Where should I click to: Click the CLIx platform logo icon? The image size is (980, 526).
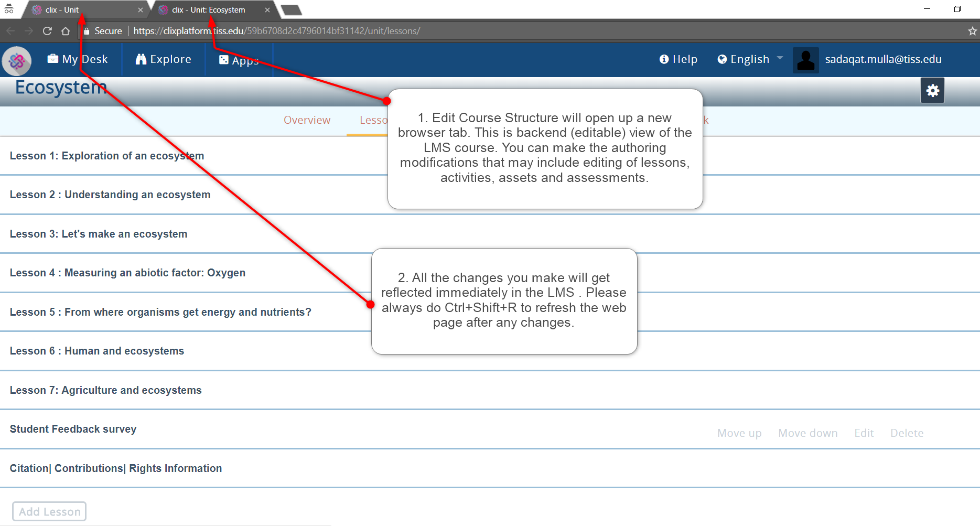17,61
